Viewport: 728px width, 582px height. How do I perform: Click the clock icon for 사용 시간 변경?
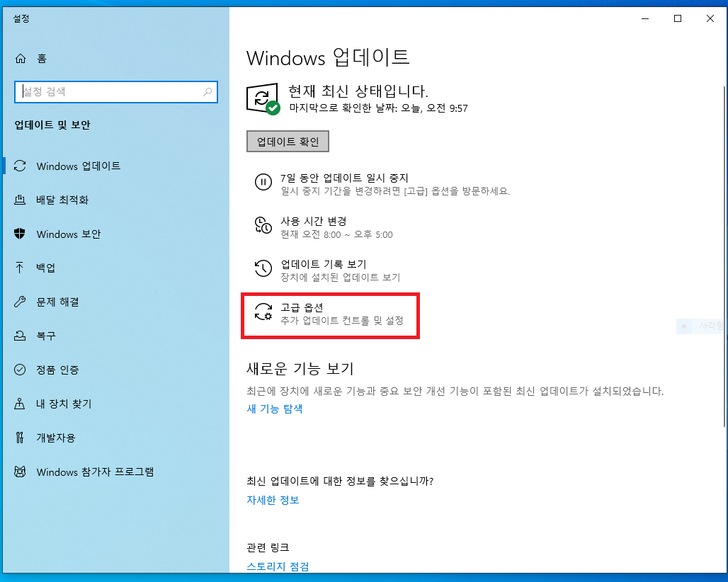263,225
